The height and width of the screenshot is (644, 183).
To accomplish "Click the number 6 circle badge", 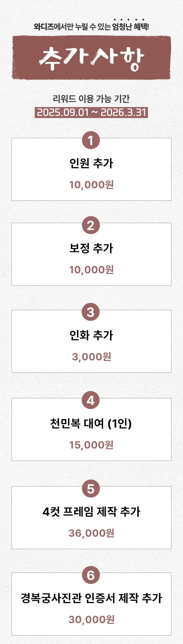I will [x=91, y=575].
